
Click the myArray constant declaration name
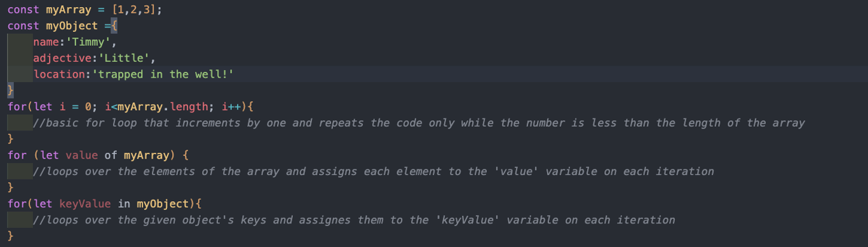click(x=69, y=10)
